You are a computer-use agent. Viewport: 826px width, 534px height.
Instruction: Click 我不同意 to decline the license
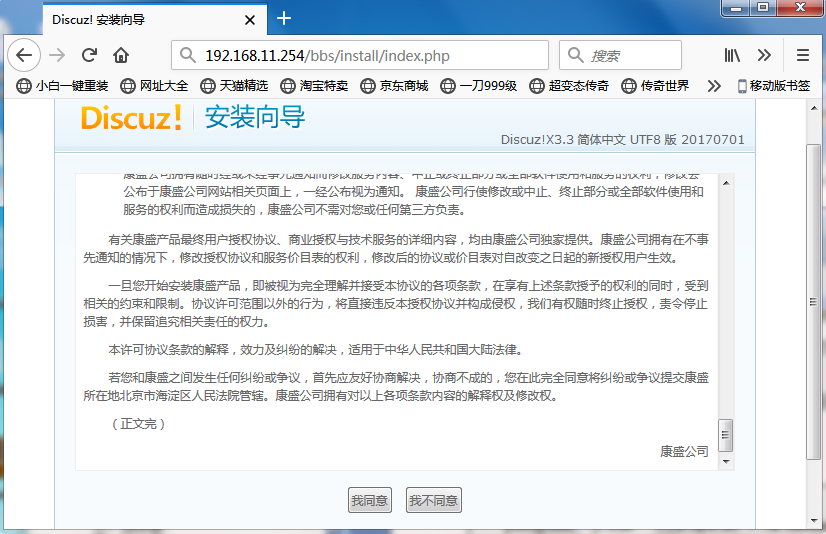coord(434,500)
